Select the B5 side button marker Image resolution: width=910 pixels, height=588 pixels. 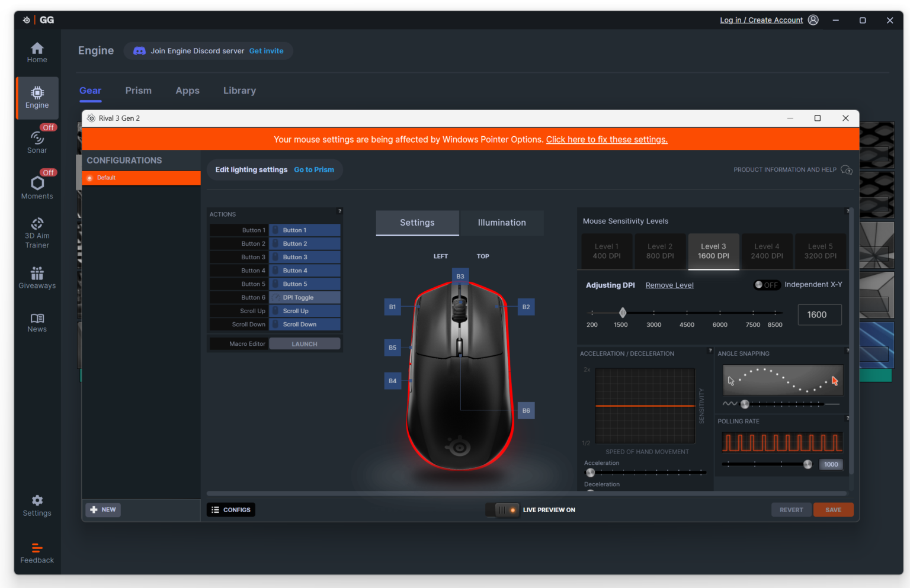(x=392, y=348)
